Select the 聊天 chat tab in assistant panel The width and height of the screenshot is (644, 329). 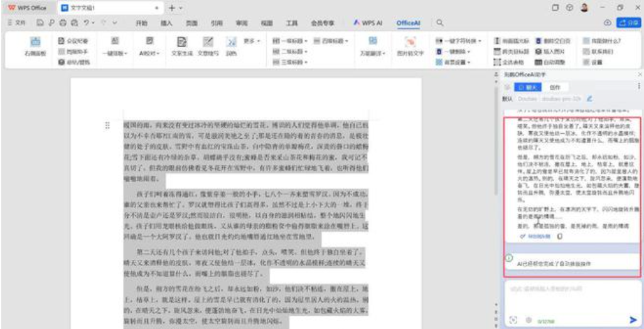coord(528,87)
